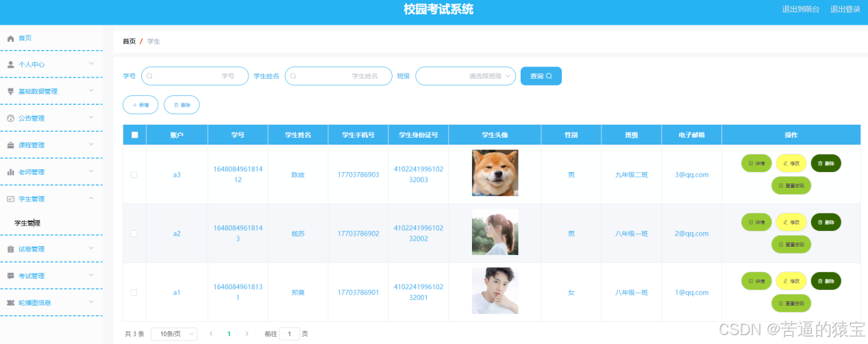Click the magnifier icon on 查询 button

pyautogui.click(x=549, y=76)
